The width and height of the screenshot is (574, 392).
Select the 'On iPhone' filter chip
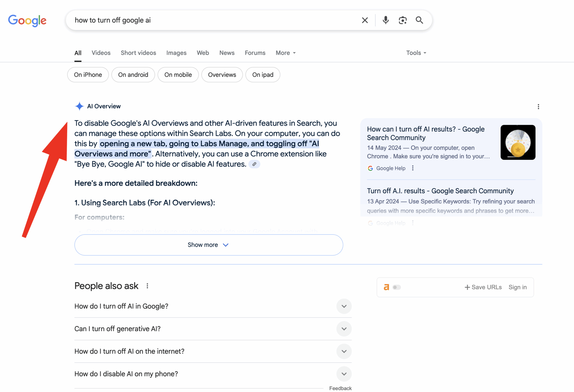click(x=88, y=75)
